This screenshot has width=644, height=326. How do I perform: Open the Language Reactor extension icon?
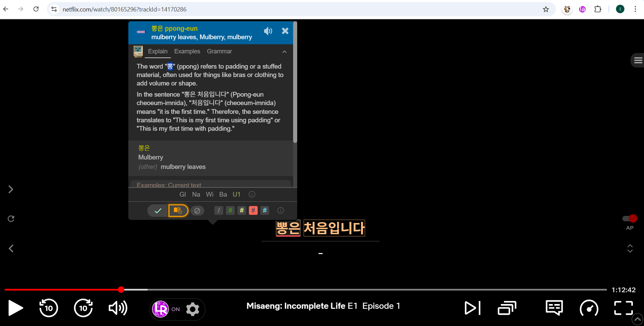coord(583,9)
